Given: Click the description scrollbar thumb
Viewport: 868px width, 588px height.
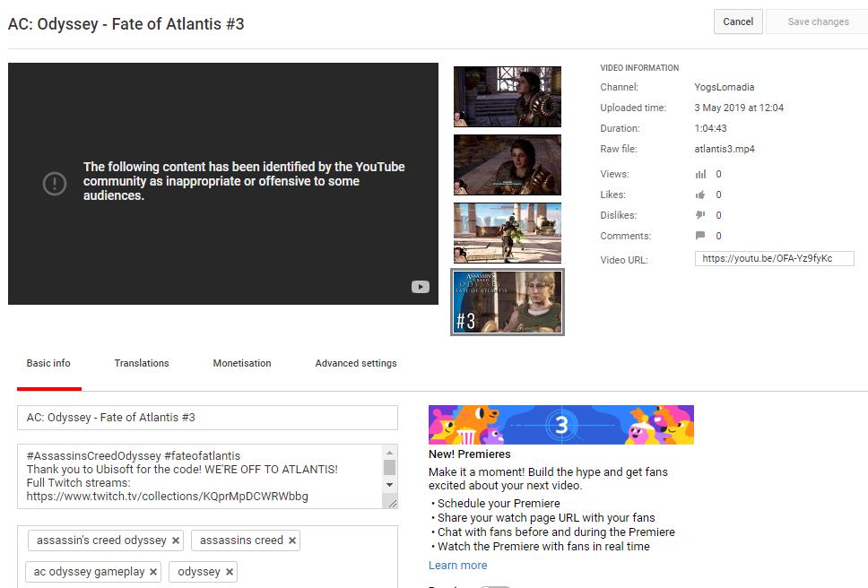Looking at the screenshot, I should (390, 467).
